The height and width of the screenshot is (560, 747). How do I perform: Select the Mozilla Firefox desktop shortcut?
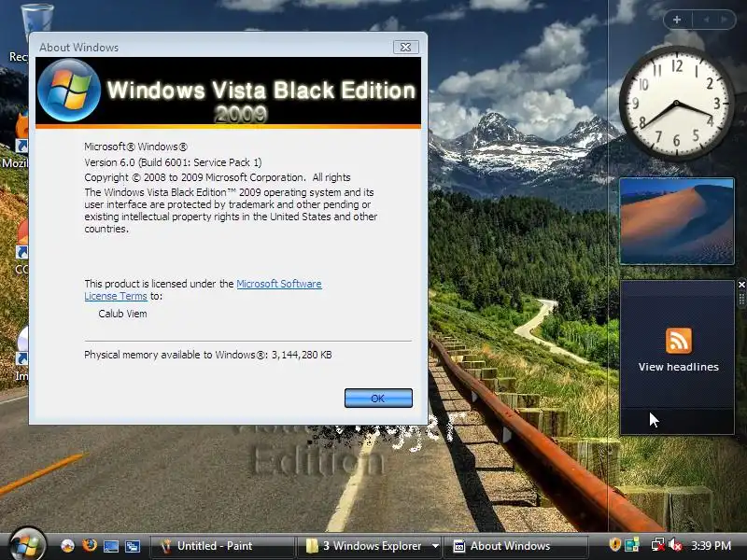point(14,139)
